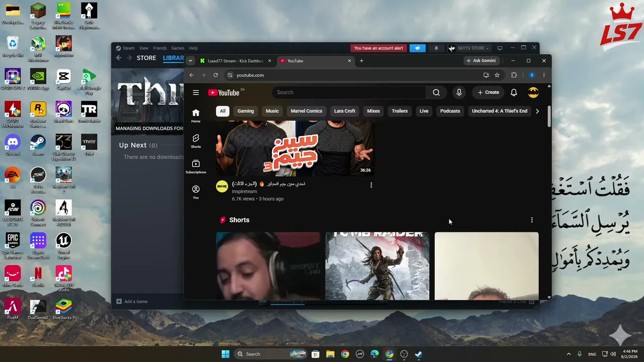Click the YouTube search magnifier button

tap(436, 93)
